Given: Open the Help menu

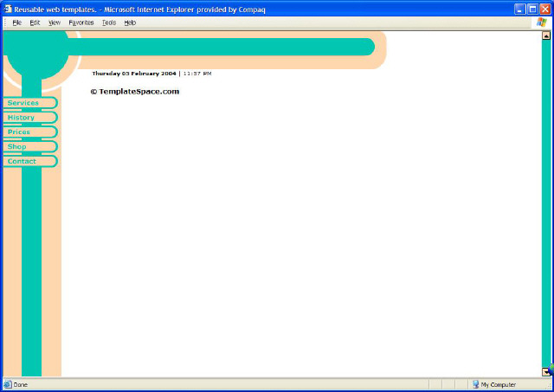Looking at the screenshot, I should [x=130, y=22].
